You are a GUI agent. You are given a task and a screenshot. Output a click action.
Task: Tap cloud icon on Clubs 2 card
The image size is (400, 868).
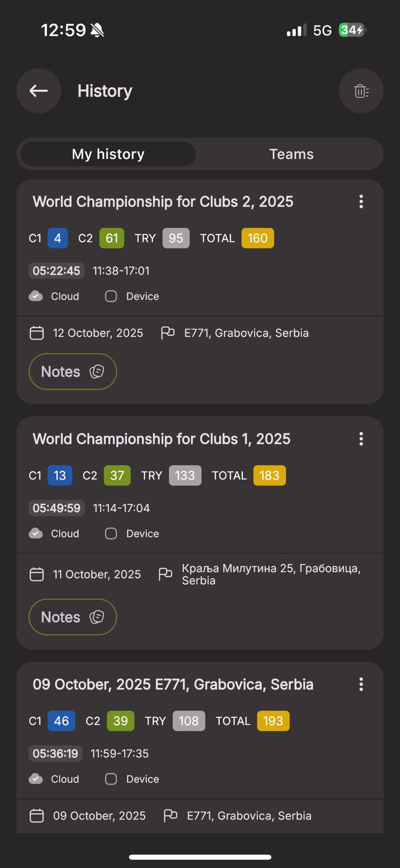(36, 296)
